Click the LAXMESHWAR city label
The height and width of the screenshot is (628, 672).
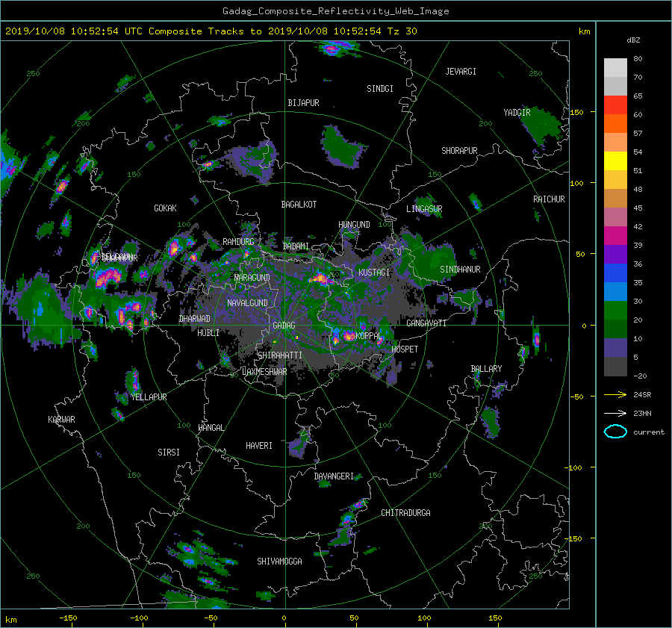[264, 372]
